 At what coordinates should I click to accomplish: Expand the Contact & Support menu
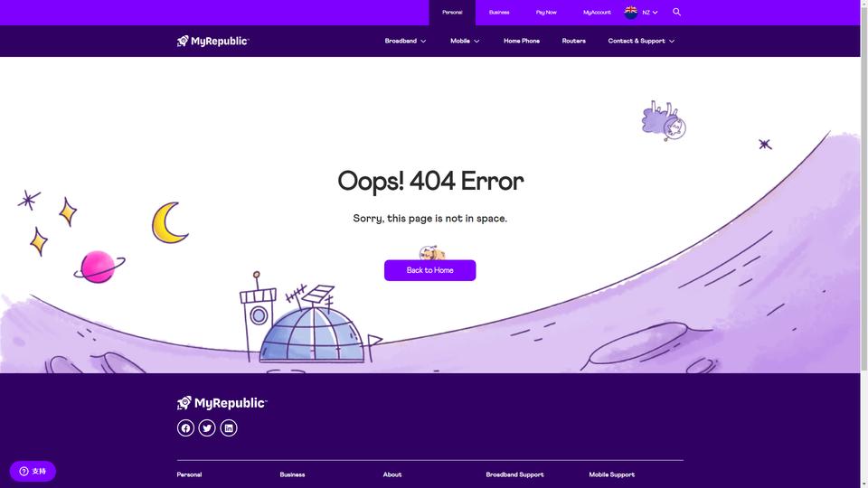pos(641,41)
